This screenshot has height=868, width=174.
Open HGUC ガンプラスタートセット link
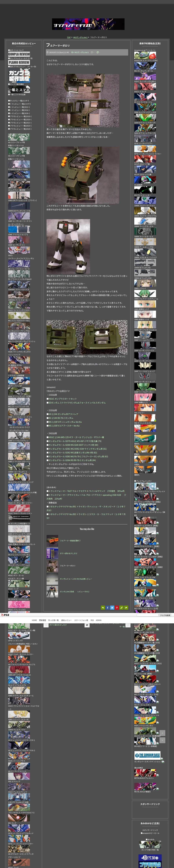pos(62,399)
